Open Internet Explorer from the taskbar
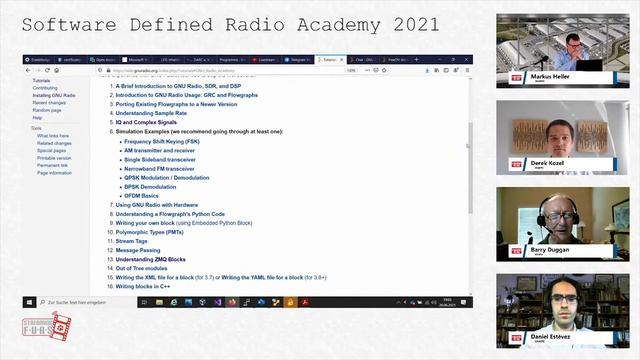Screen dimensions: 640x360 pyautogui.click(x=174, y=302)
